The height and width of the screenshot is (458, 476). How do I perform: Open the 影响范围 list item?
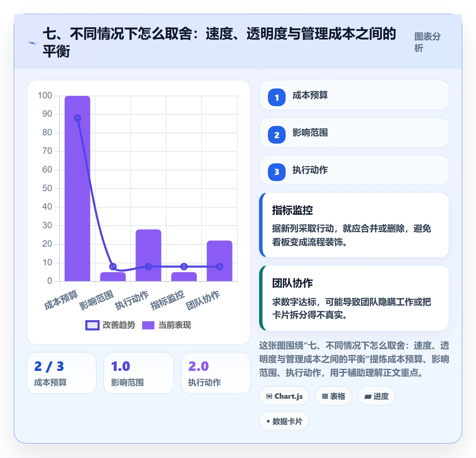(x=354, y=133)
